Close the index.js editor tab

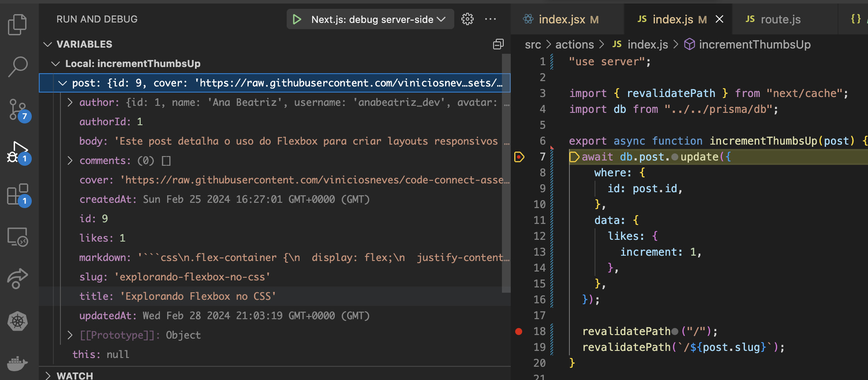719,19
